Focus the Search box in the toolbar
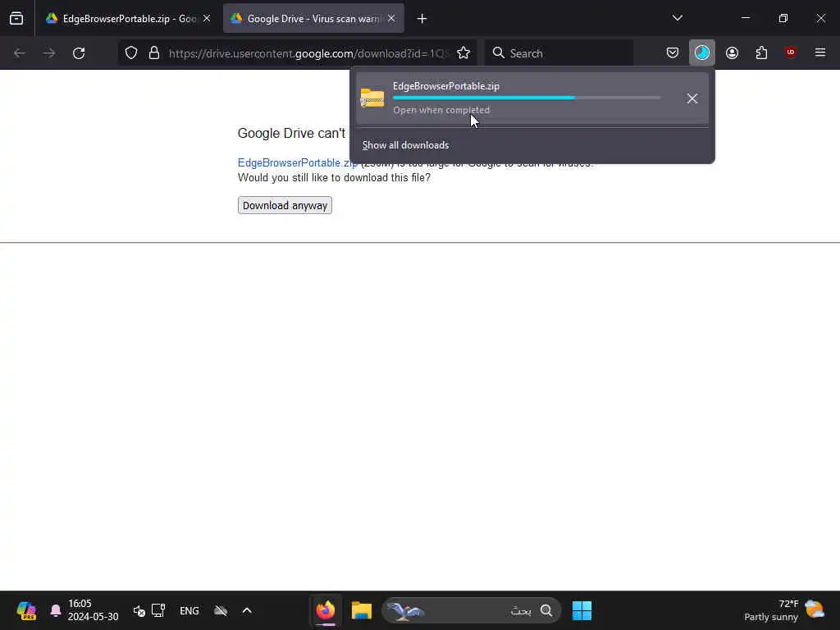The image size is (840, 630). pos(559,53)
